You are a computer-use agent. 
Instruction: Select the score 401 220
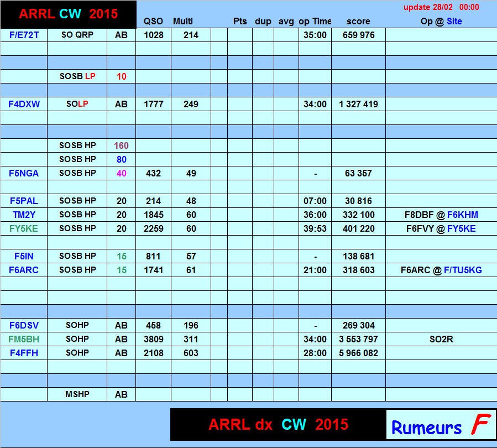(x=358, y=228)
